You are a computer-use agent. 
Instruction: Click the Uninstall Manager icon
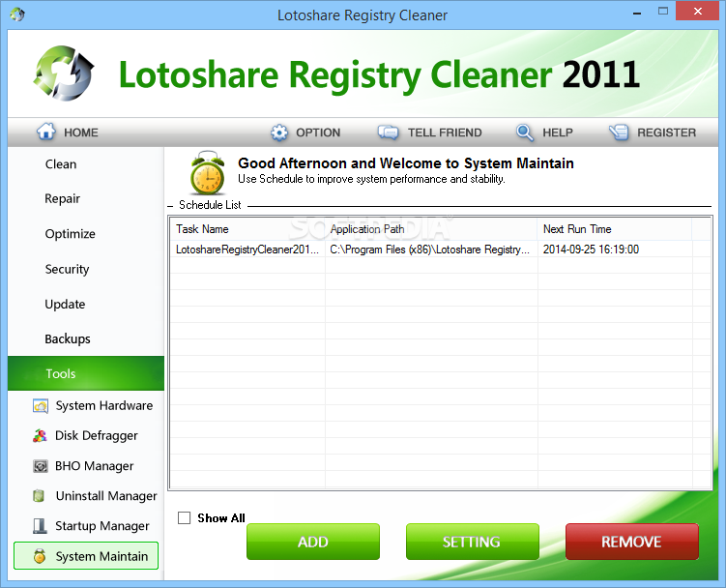click(x=39, y=496)
